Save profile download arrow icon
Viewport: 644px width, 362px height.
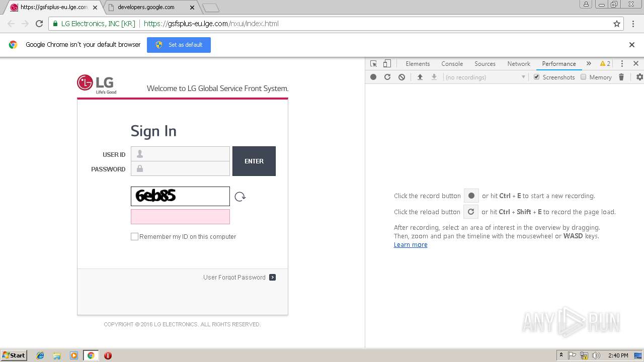click(x=434, y=77)
